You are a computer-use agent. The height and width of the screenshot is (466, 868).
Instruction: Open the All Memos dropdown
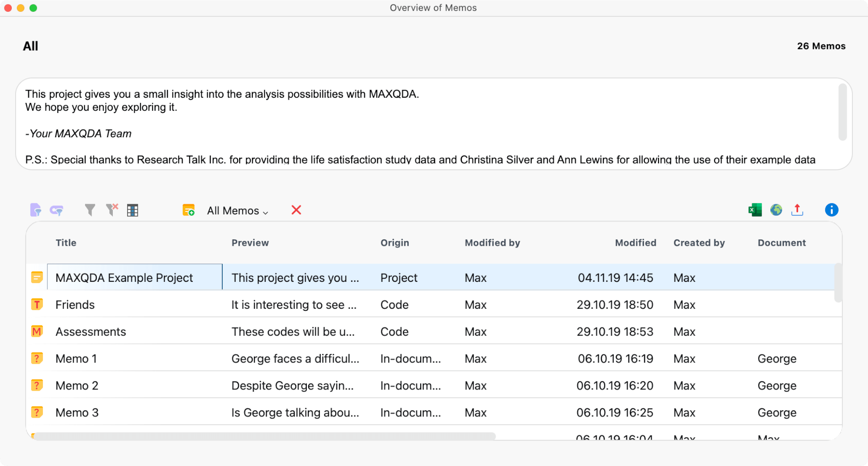237,211
